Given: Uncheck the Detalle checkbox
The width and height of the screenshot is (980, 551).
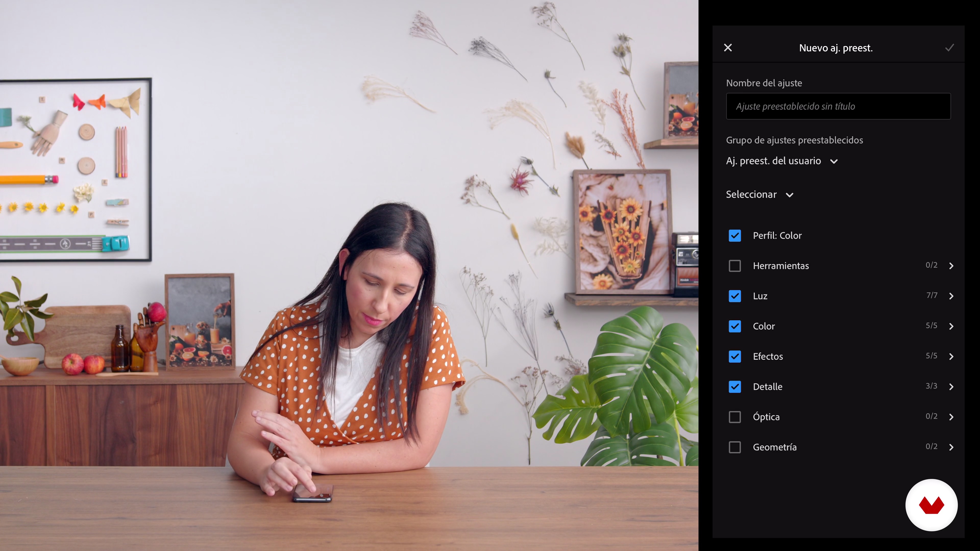Looking at the screenshot, I should pyautogui.click(x=735, y=387).
